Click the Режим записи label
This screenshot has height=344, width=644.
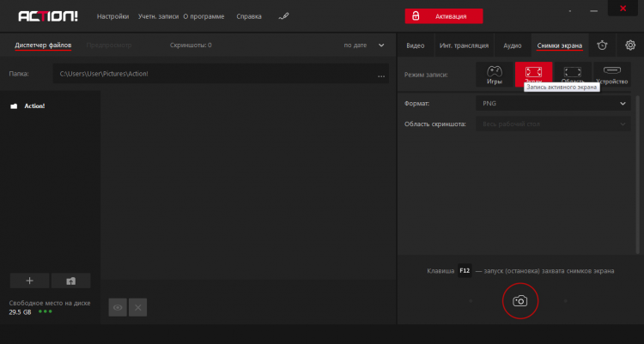[426, 75]
